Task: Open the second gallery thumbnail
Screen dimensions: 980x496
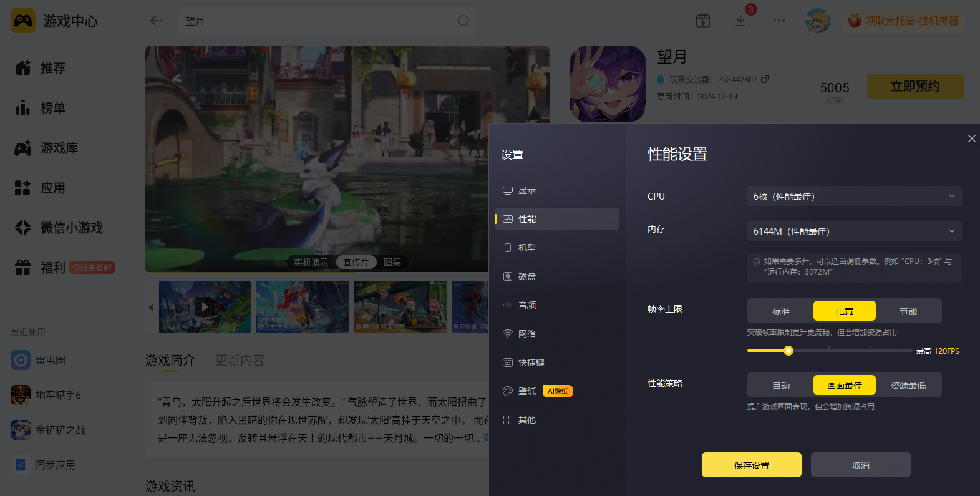Action: coord(303,306)
